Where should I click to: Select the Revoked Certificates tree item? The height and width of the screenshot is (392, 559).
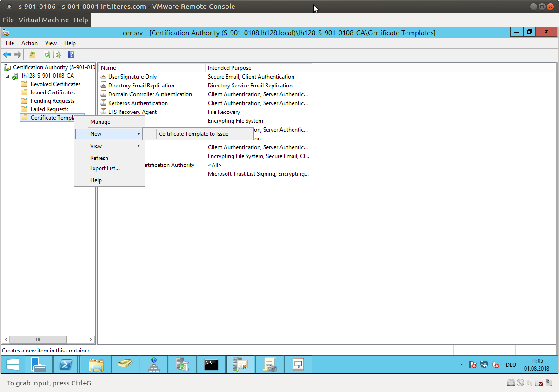pyautogui.click(x=55, y=84)
